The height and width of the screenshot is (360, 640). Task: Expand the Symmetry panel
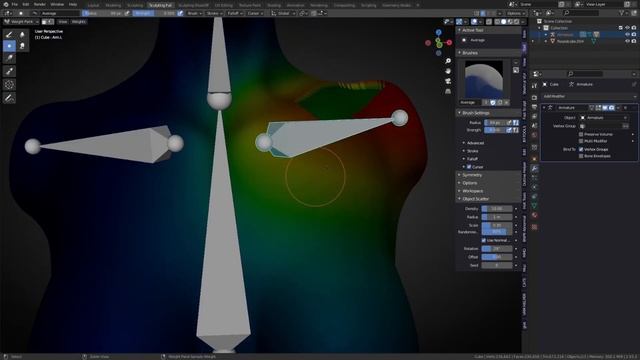point(488,175)
